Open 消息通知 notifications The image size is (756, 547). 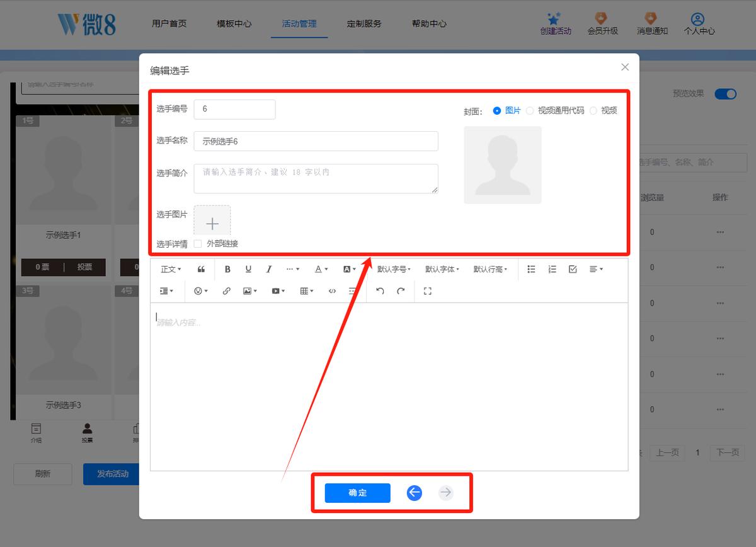point(652,24)
